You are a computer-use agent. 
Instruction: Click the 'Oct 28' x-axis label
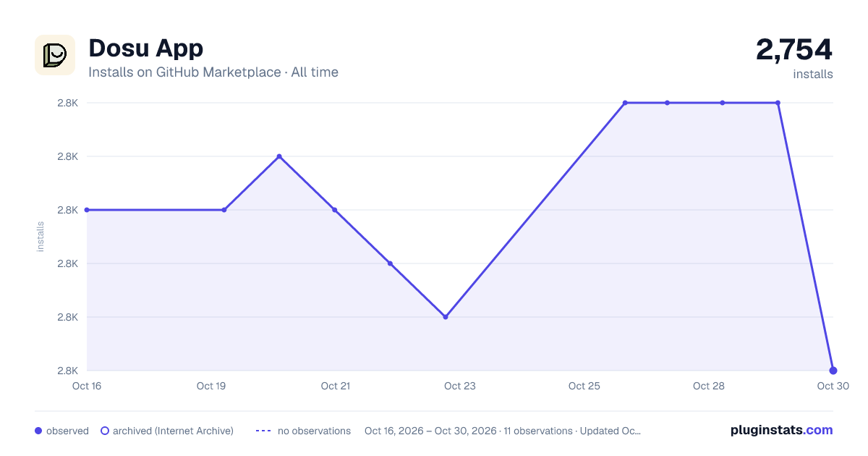[709, 386]
